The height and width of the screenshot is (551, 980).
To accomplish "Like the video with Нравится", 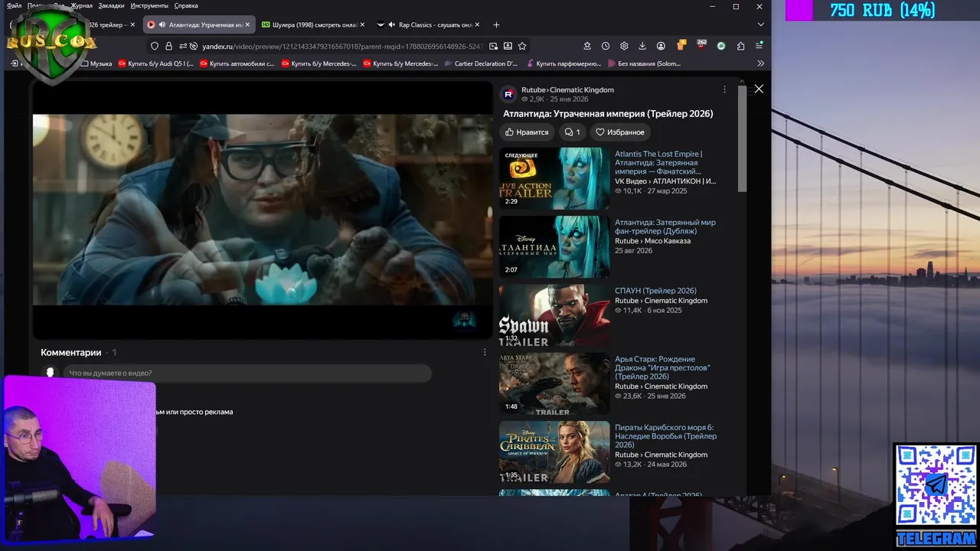I will 527,132.
